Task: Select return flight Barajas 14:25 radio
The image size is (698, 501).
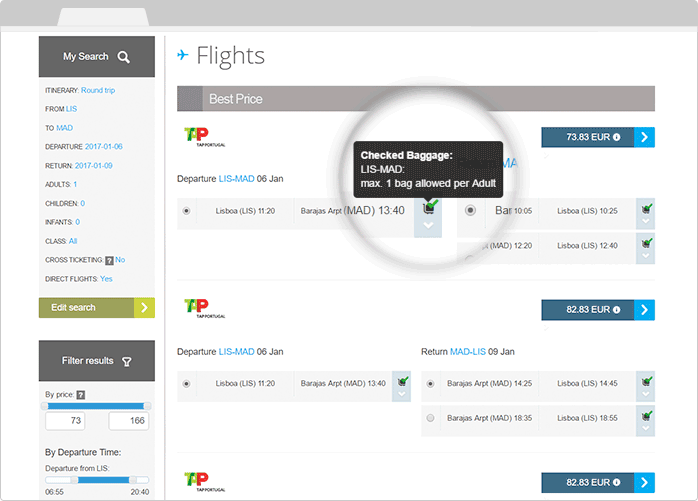Action: click(x=430, y=383)
